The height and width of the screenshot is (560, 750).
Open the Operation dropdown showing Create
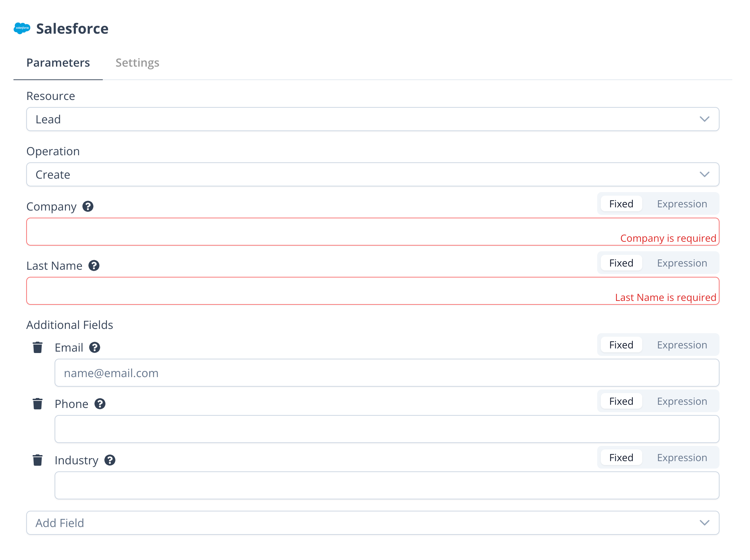tap(373, 174)
